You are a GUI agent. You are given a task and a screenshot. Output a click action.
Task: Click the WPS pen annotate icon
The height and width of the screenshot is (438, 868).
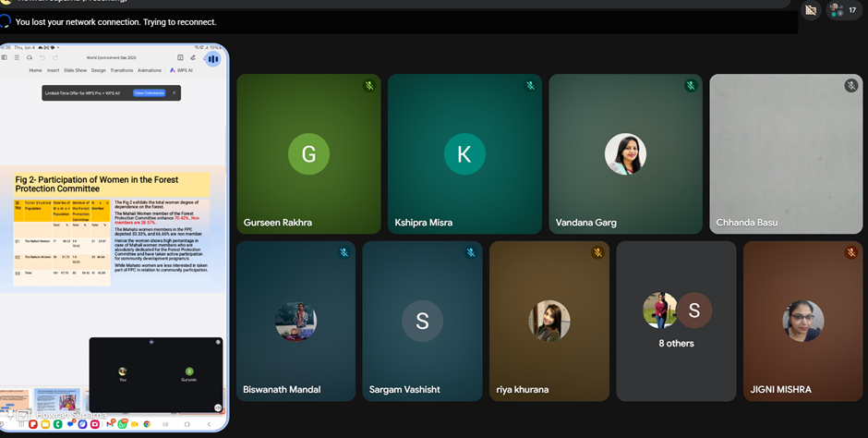[x=193, y=57]
